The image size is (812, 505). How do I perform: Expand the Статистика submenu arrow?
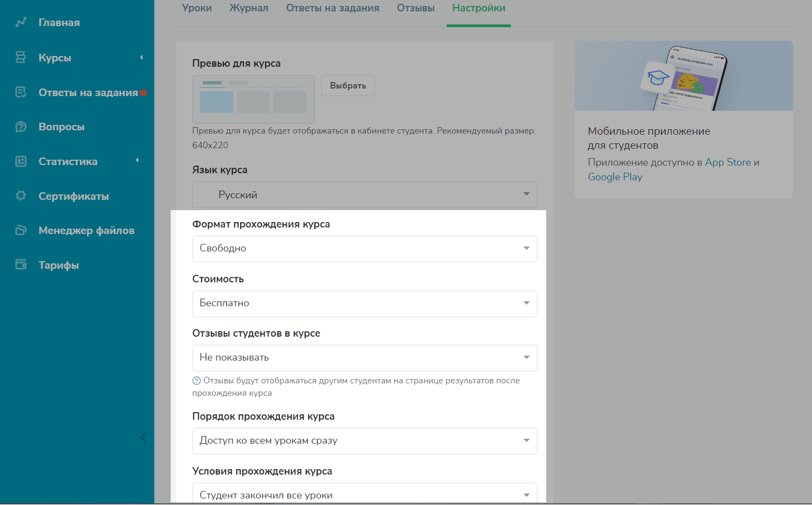[137, 160]
